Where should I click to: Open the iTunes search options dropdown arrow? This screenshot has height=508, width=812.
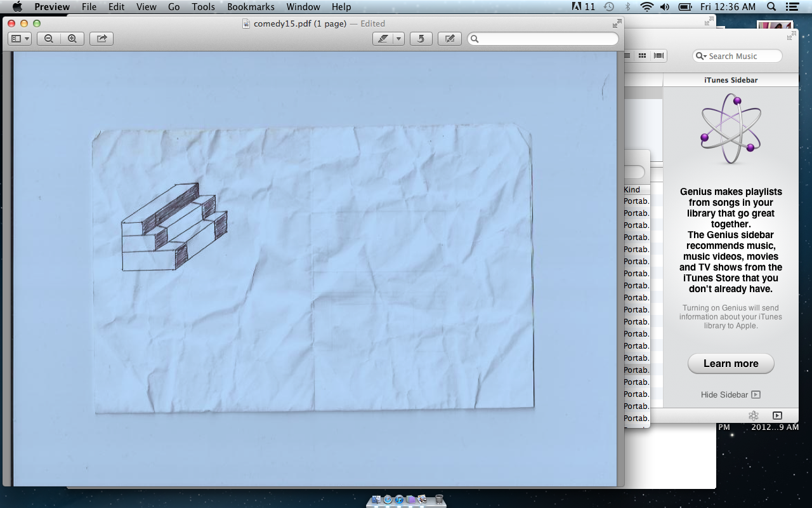tap(701, 56)
